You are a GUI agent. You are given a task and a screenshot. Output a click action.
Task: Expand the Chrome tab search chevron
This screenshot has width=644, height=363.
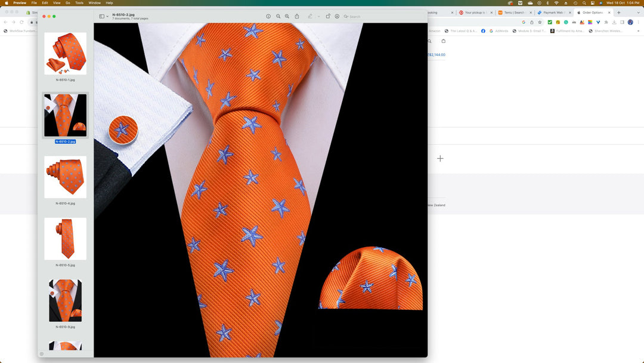pyautogui.click(x=637, y=13)
